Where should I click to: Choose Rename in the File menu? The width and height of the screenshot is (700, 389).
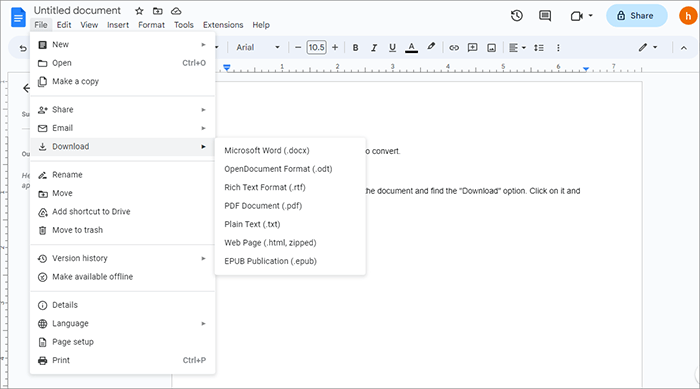[122, 175]
